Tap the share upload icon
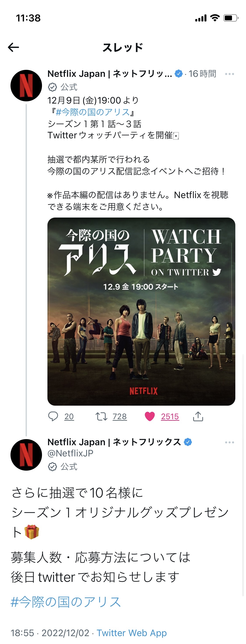Image resolution: width=246 pixels, height=644 pixels. 198,417
